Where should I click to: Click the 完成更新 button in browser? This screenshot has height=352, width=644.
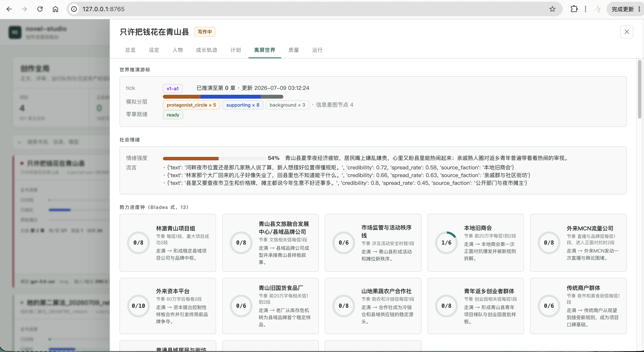[x=623, y=9]
